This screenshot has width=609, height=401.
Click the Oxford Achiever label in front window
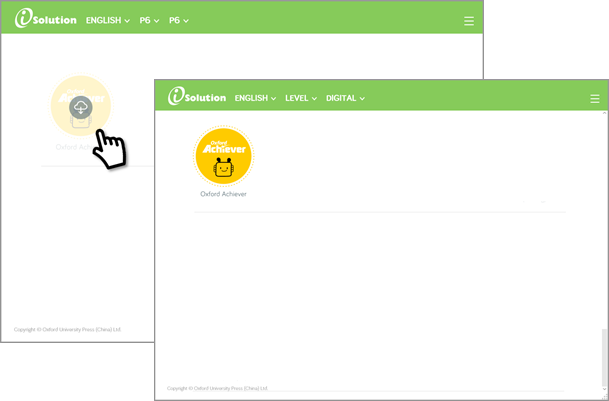[x=223, y=194]
